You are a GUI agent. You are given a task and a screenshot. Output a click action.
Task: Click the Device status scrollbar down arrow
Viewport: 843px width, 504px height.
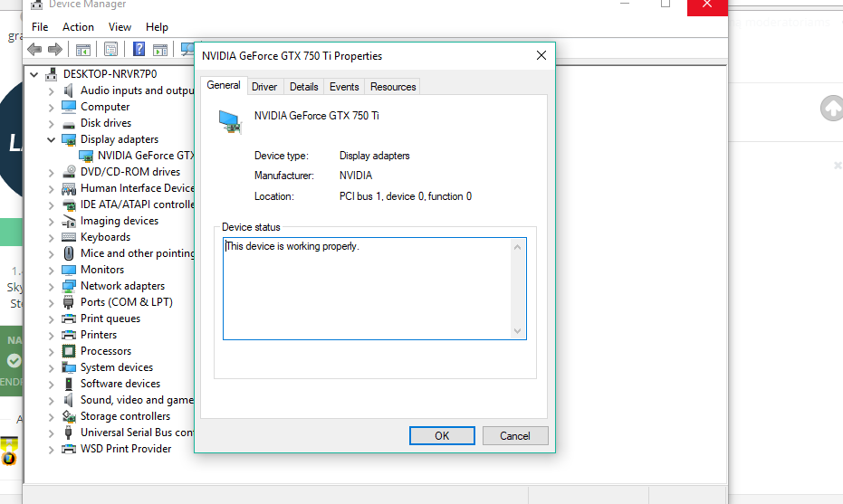[x=517, y=331]
